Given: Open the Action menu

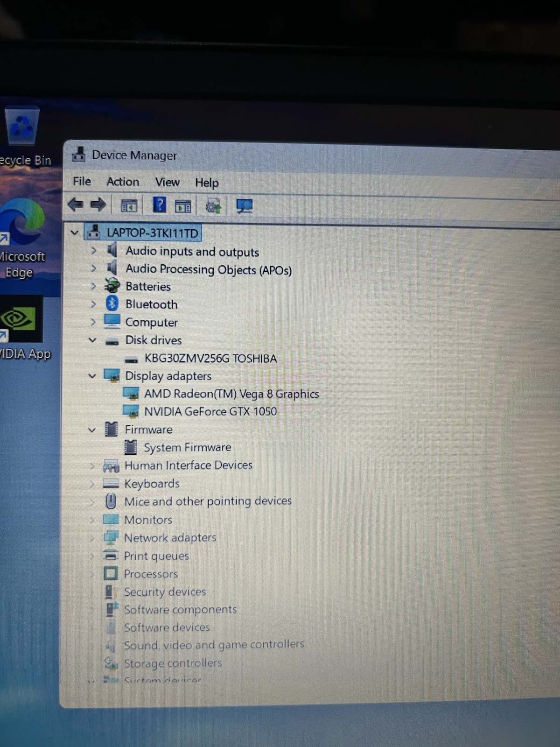Looking at the screenshot, I should click(123, 182).
